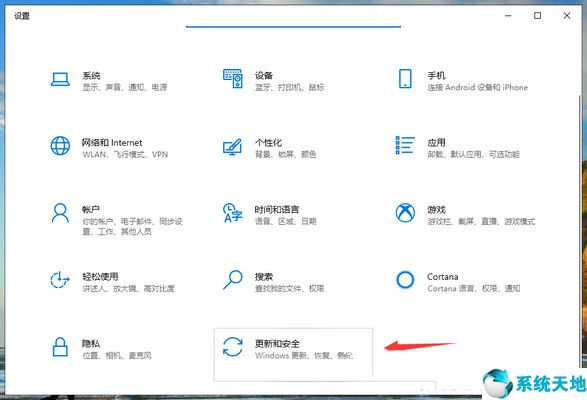Image resolution: width=587 pixels, height=400 pixels.
Task: Maximize the 设置 window
Action: (537, 15)
